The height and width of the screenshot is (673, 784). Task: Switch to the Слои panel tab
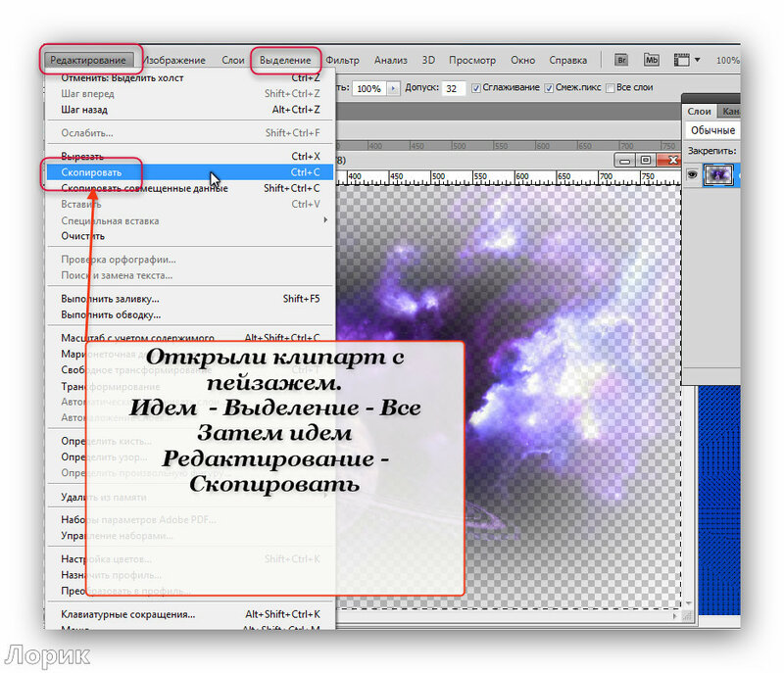coord(699,112)
